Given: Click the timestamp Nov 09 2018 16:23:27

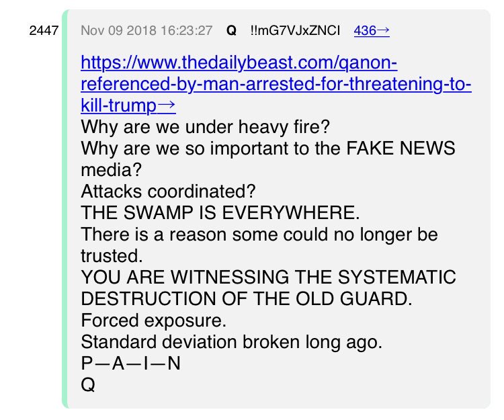Looking at the screenshot, I should pyautogui.click(x=146, y=31).
